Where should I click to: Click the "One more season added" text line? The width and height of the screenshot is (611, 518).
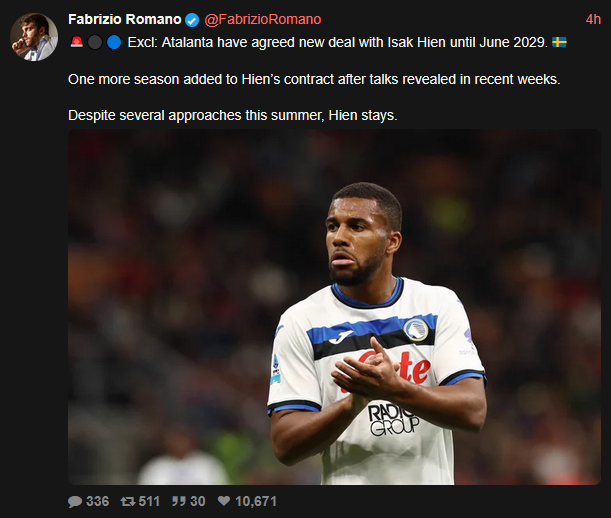pyautogui.click(x=314, y=79)
